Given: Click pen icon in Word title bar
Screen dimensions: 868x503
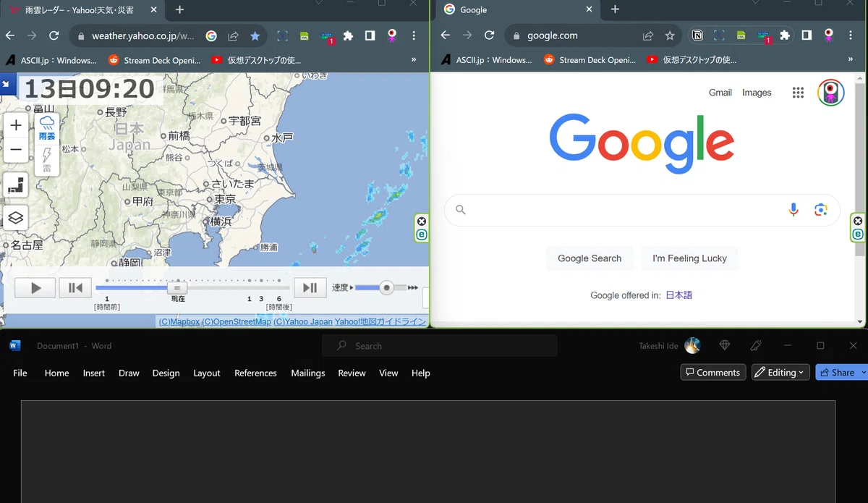Looking at the screenshot, I should 757,346.
